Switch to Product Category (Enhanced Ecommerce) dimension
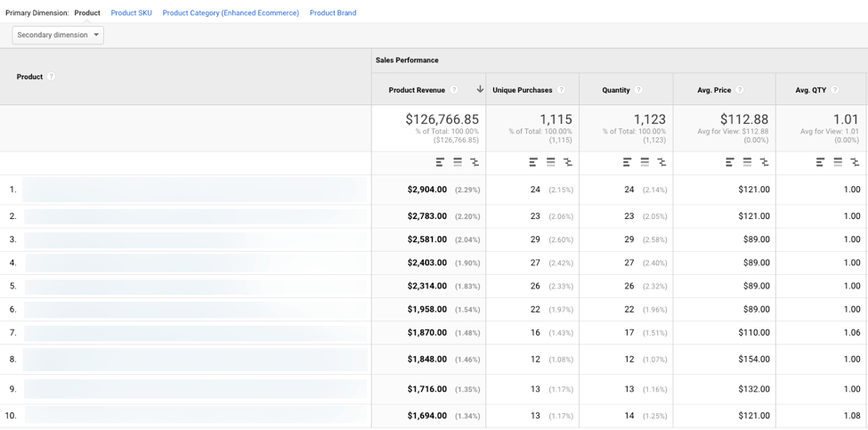Image resolution: width=868 pixels, height=430 pixels. coord(231,13)
